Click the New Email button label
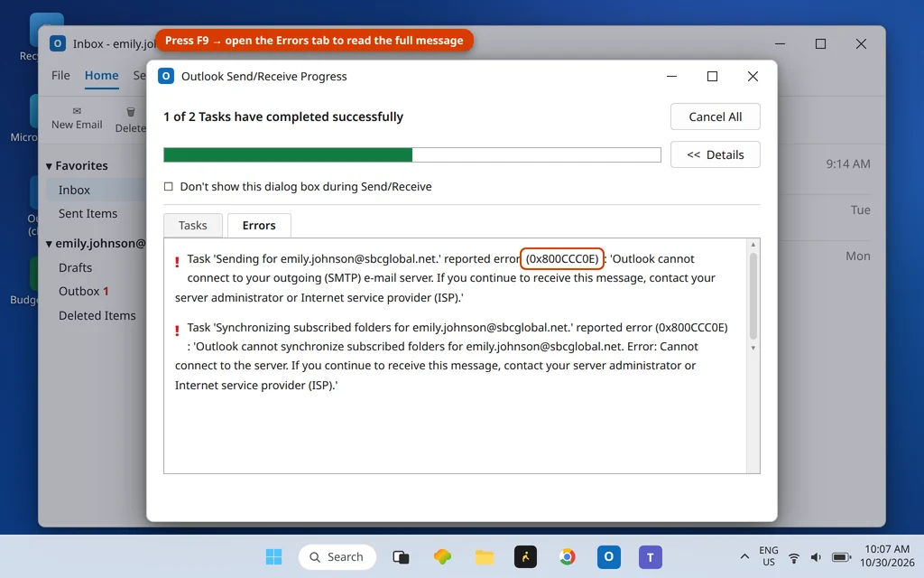 coord(77,125)
